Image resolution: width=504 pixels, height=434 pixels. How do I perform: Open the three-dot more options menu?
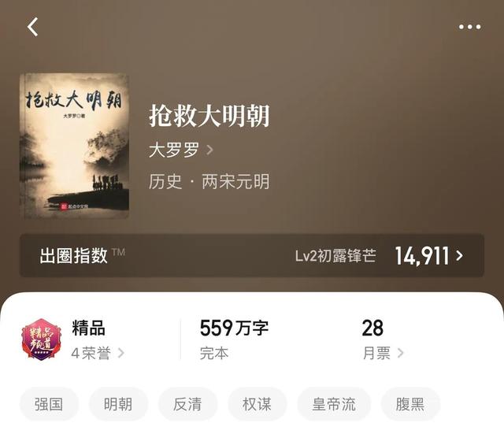point(469,27)
